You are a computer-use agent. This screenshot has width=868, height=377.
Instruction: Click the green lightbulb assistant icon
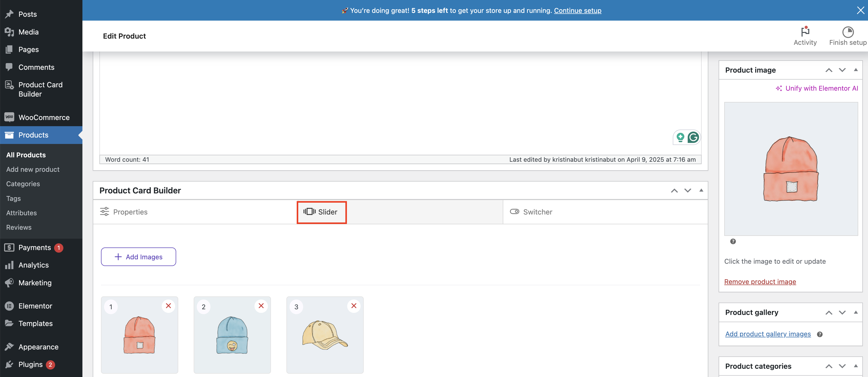pos(680,137)
